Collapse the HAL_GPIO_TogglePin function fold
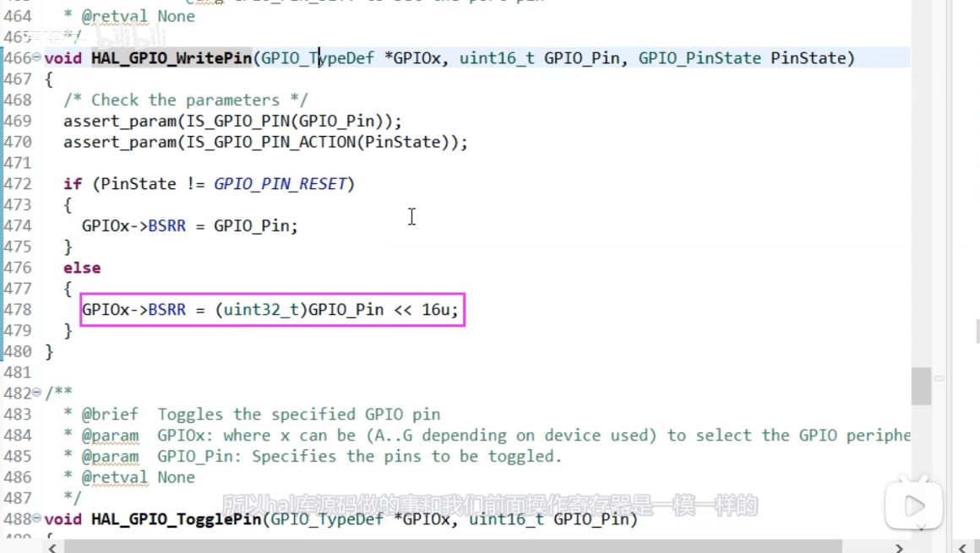The width and height of the screenshot is (980, 553). pyautogui.click(x=36, y=519)
